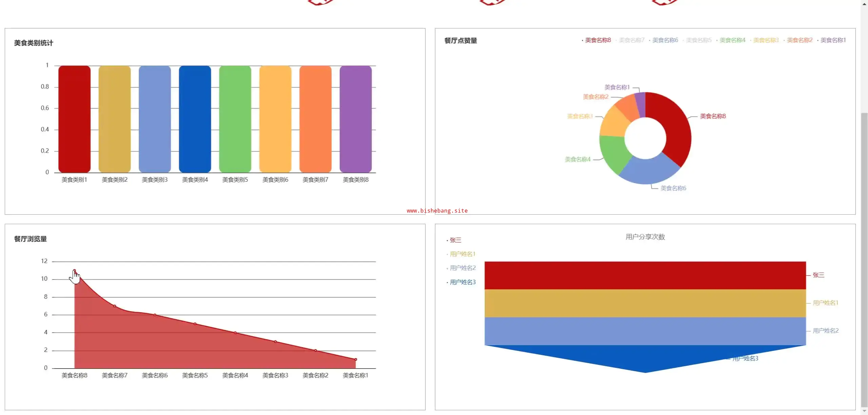Enable greyed-out 美食名称7 legend item

631,40
